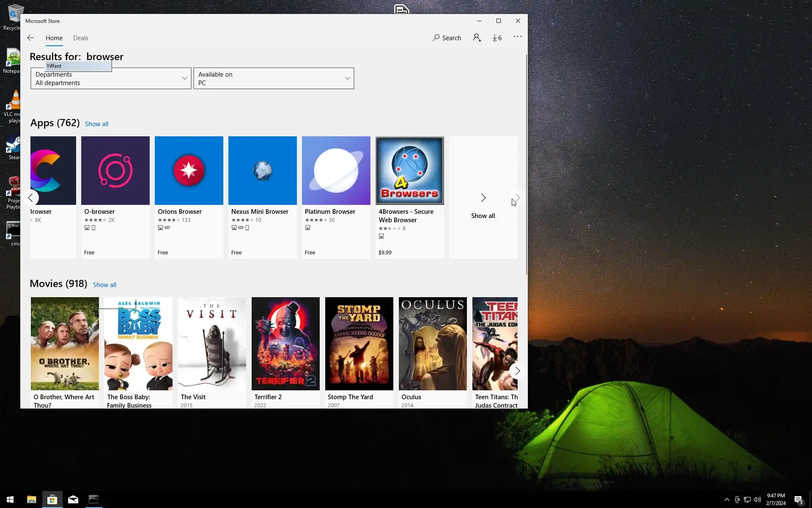The width and height of the screenshot is (812, 508).
Task: Show hidden system tray icons chevron
Action: pos(727,500)
